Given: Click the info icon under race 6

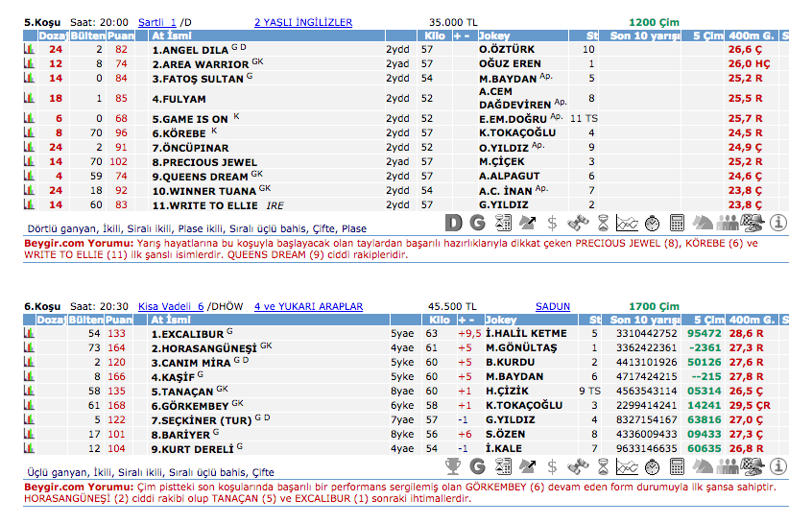Looking at the screenshot, I should click(777, 466).
